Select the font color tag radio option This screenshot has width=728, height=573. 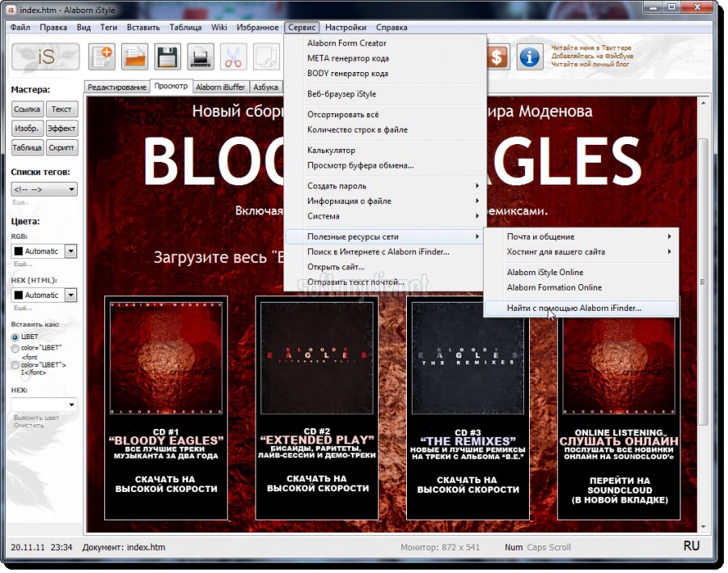pos(15,366)
